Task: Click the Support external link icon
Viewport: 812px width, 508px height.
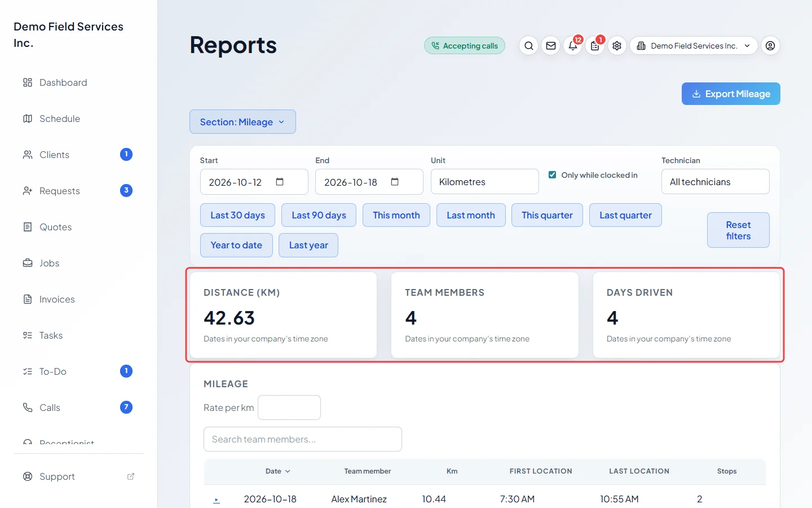Action: [131, 476]
